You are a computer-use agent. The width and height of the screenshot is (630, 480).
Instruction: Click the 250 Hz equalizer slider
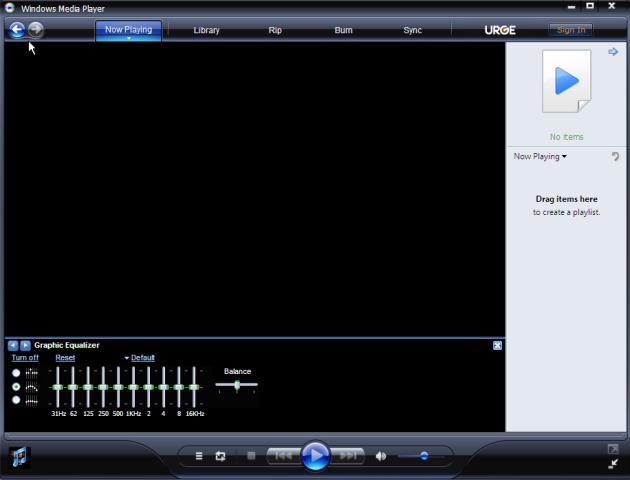click(103, 387)
